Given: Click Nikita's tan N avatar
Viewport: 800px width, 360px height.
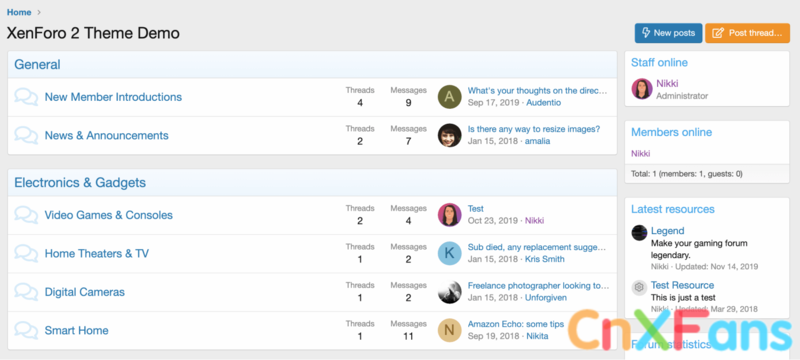Looking at the screenshot, I should tap(449, 330).
